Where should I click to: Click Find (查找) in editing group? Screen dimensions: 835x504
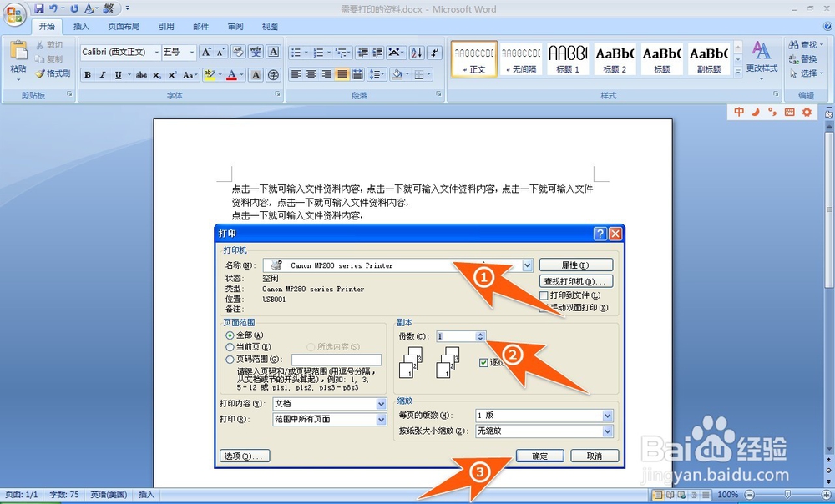pos(806,45)
